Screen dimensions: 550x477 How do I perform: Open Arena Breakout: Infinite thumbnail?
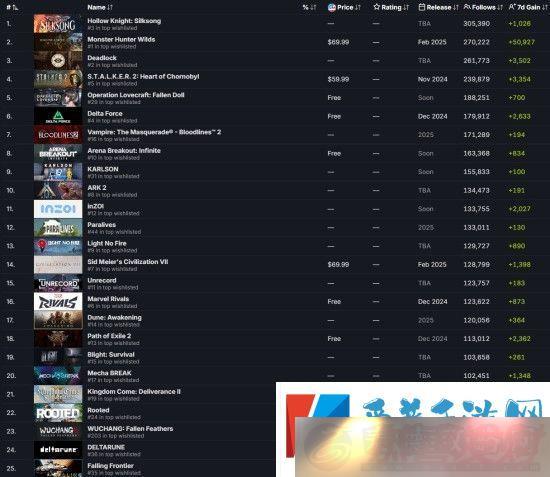pyautogui.click(x=58, y=153)
